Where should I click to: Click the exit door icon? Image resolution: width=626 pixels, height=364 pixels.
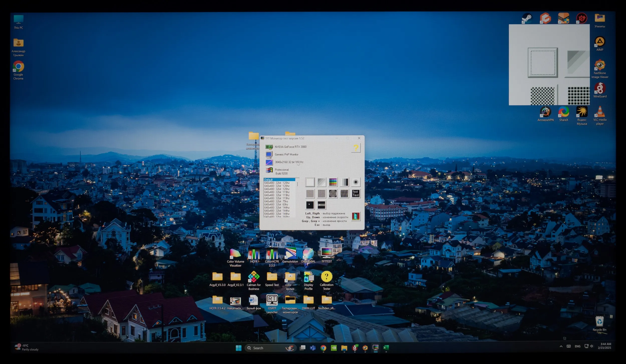(x=356, y=216)
